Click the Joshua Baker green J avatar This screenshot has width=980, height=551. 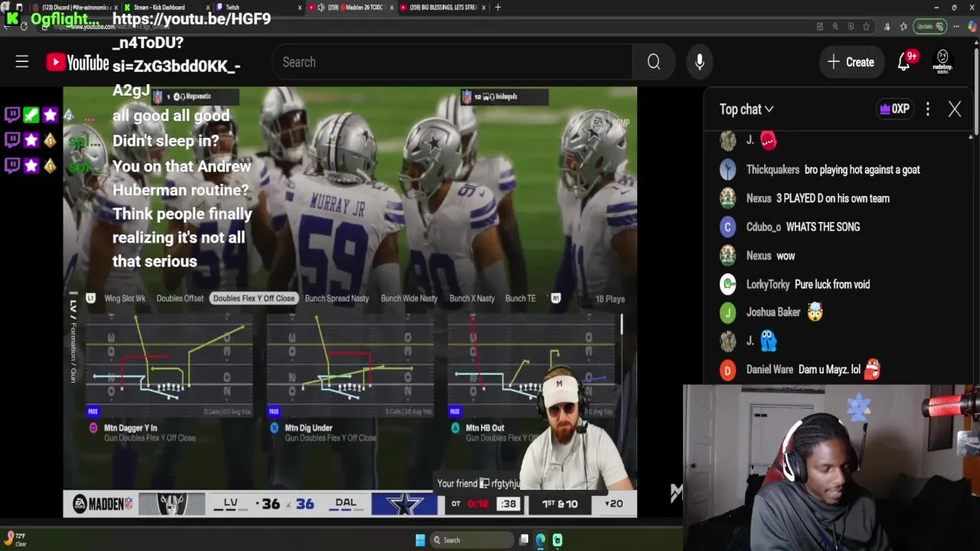[727, 312]
